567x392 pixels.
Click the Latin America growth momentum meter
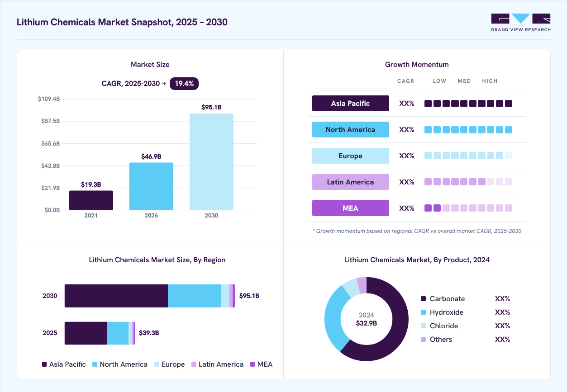pos(468,182)
